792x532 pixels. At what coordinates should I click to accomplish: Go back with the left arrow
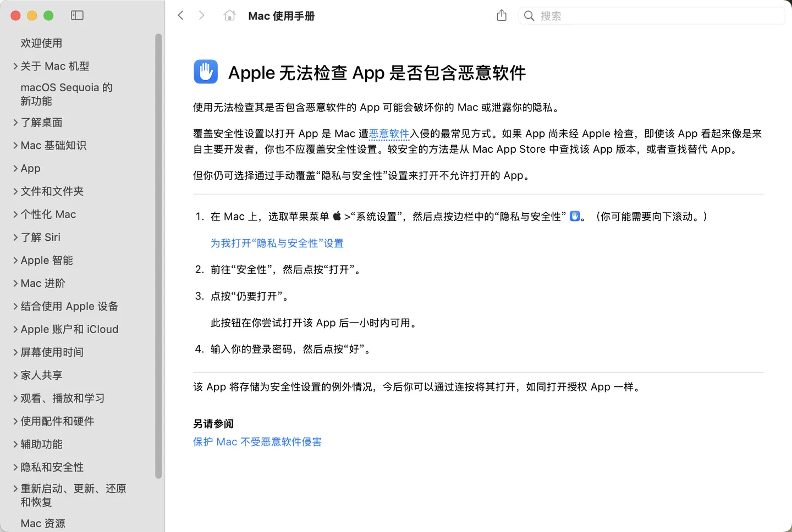[180, 15]
